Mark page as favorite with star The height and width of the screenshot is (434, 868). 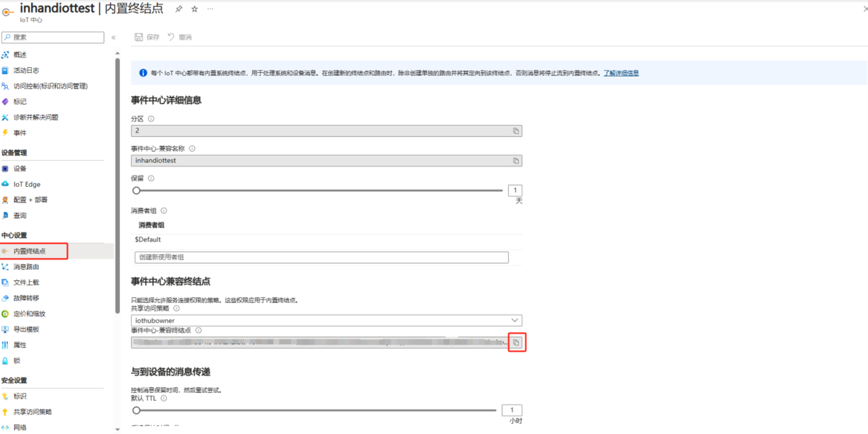(195, 9)
